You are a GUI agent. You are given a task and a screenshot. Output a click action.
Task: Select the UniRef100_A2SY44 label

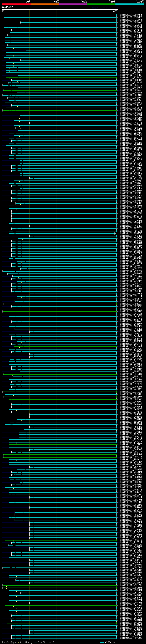pyautogui.click(x=131, y=20)
